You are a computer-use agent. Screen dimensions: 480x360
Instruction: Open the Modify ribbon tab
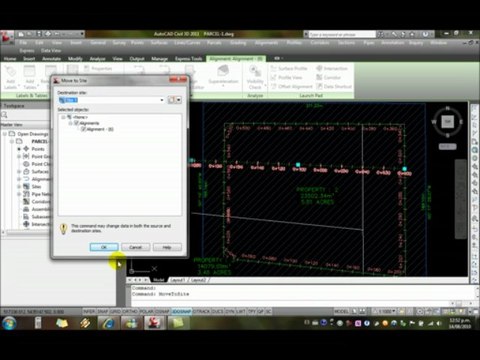click(75, 59)
